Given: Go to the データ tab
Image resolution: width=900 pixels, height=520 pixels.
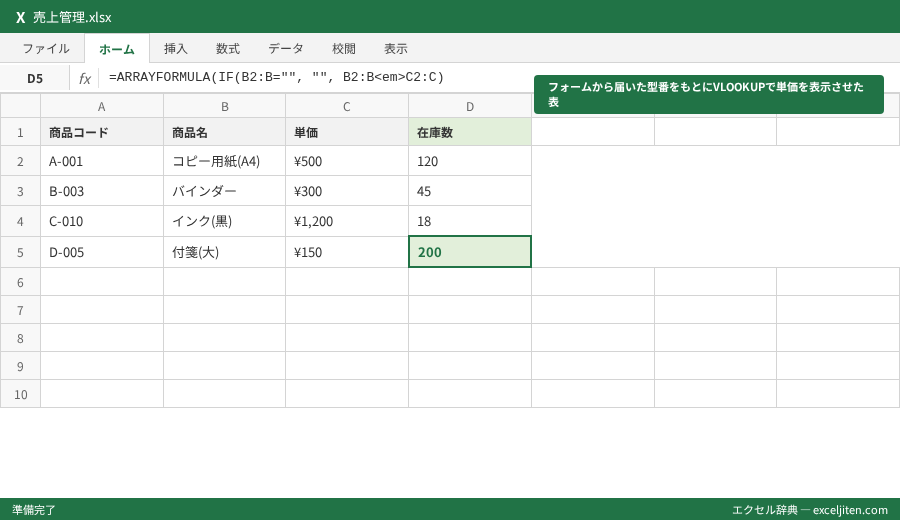Looking at the screenshot, I should tap(286, 49).
